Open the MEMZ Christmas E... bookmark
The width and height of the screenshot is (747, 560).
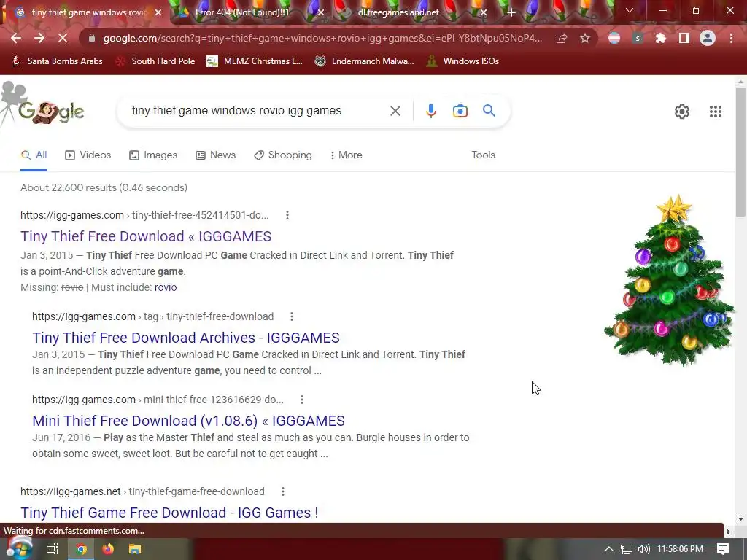(x=255, y=61)
